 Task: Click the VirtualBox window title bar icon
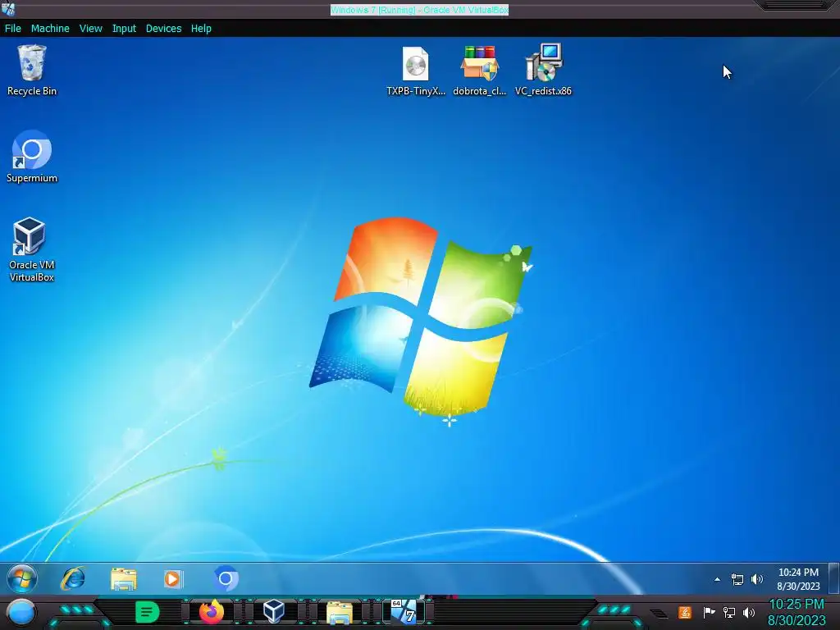pos(8,9)
